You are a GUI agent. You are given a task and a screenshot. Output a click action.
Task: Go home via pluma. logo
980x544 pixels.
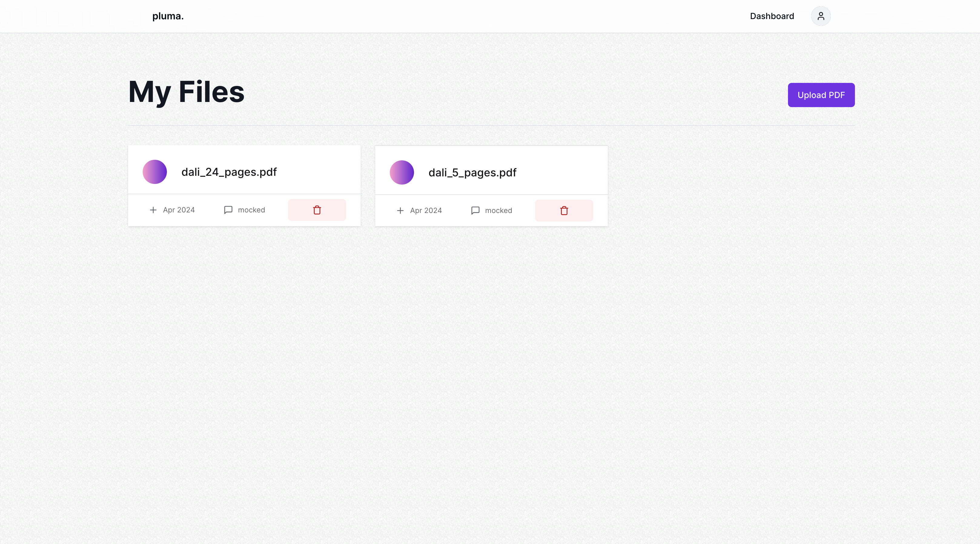[x=168, y=16]
